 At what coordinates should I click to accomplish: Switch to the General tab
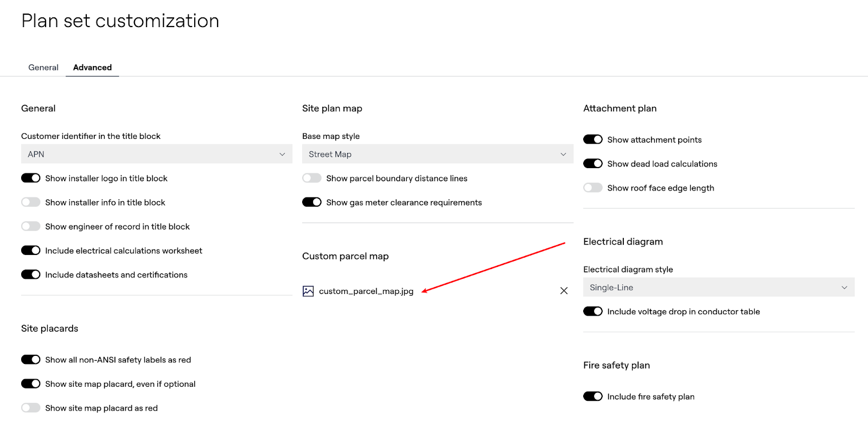tap(43, 67)
